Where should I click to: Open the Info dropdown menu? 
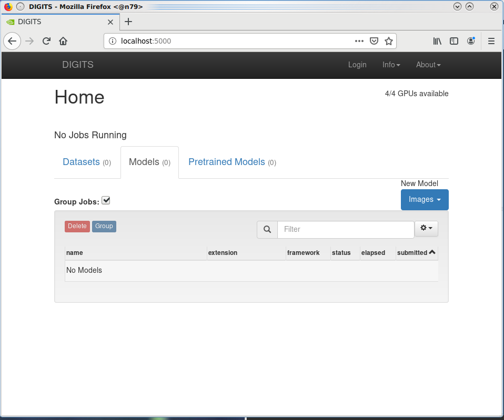click(x=391, y=65)
